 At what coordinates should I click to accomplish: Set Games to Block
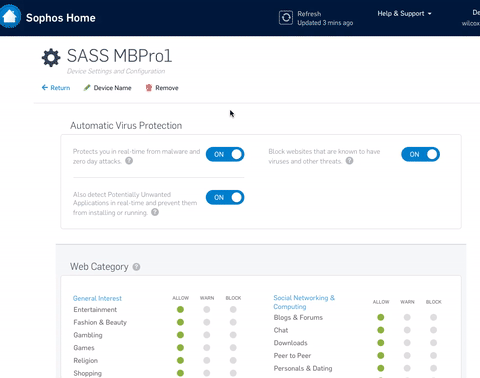click(x=233, y=348)
